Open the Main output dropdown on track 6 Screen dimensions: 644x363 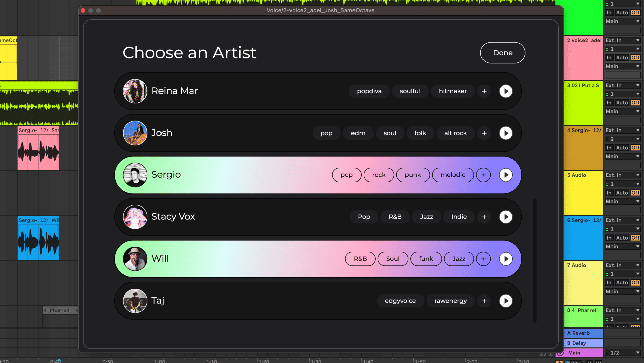(622, 246)
